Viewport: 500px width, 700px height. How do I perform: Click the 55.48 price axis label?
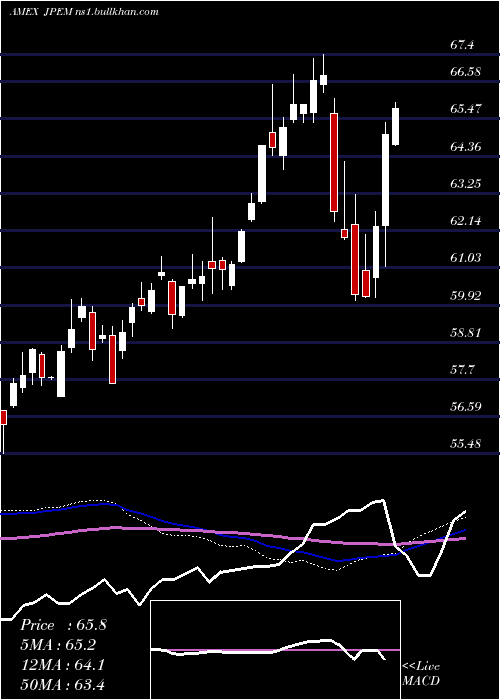(466, 443)
